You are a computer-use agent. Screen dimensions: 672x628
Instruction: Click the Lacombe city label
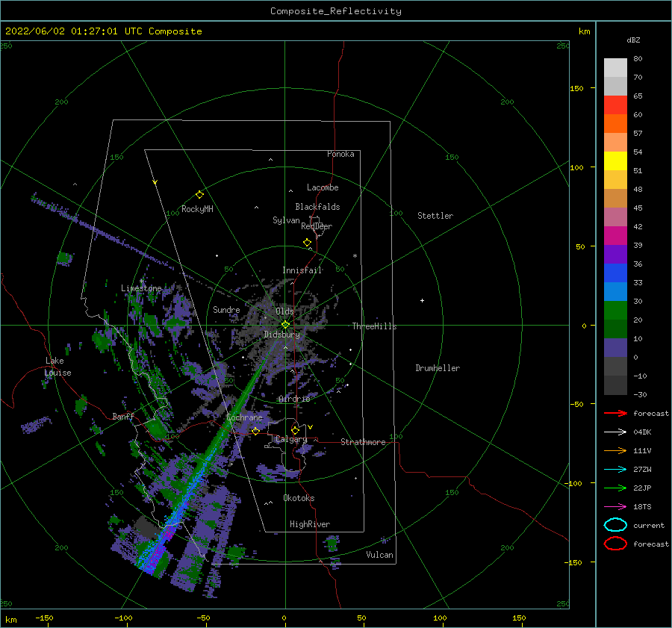323,187
